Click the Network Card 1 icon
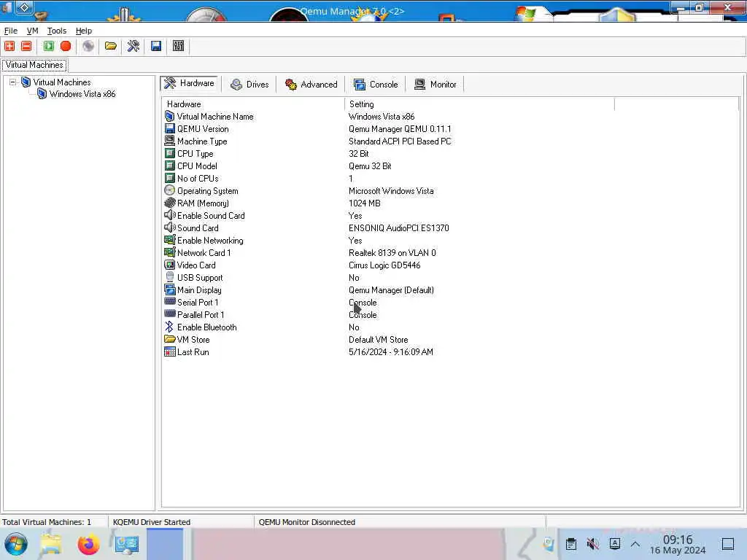747x560 pixels. point(169,252)
